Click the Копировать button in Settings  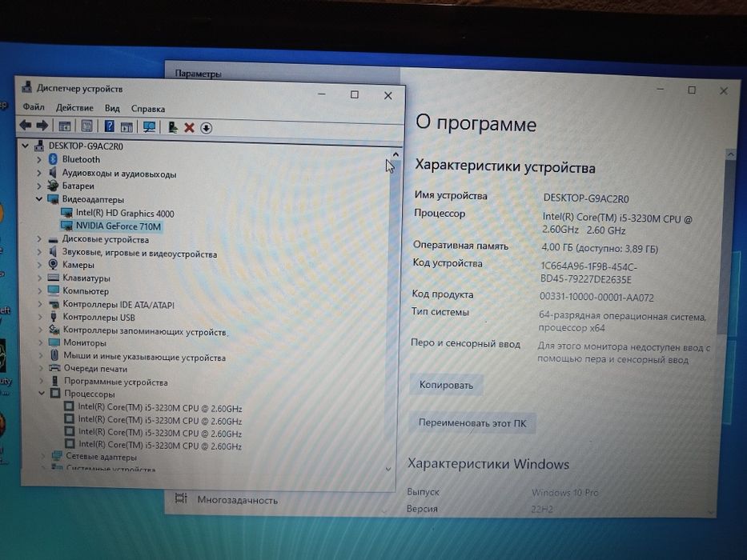447,385
